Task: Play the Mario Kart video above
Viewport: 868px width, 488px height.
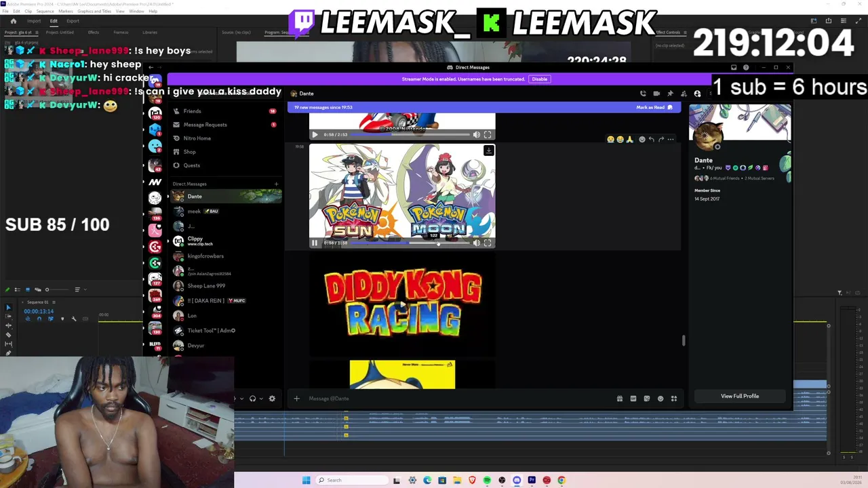Action: pyautogui.click(x=315, y=135)
